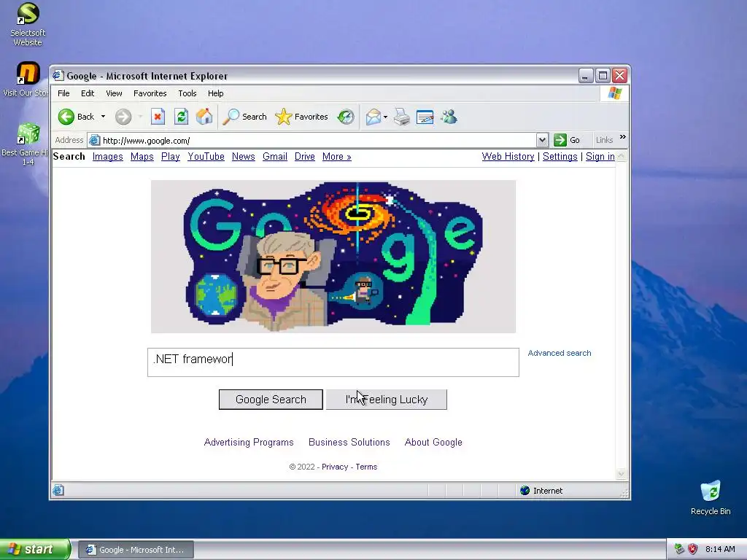Follow the Maps link
Image resolution: width=747 pixels, height=560 pixels.
pyautogui.click(x=142, y=157)
